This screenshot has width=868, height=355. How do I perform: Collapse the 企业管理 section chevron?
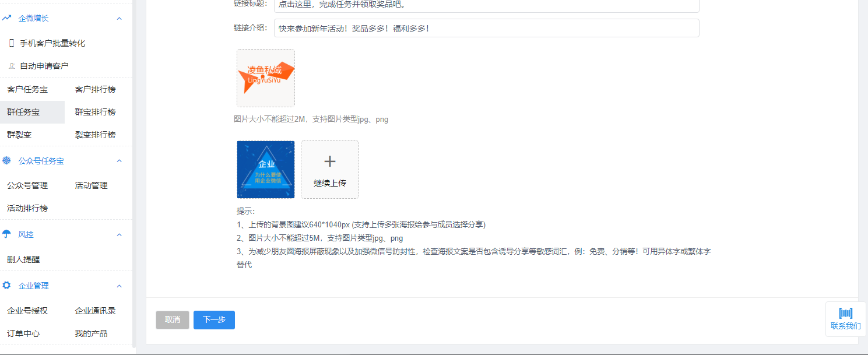120,286
